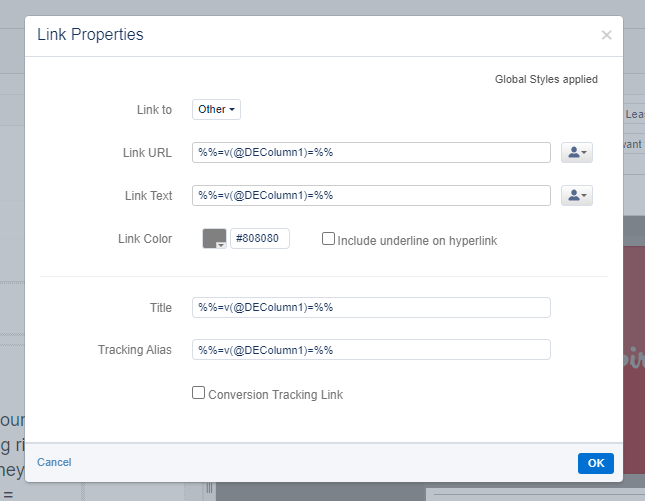Open the gray link color swatch picker

pos(215,239)
